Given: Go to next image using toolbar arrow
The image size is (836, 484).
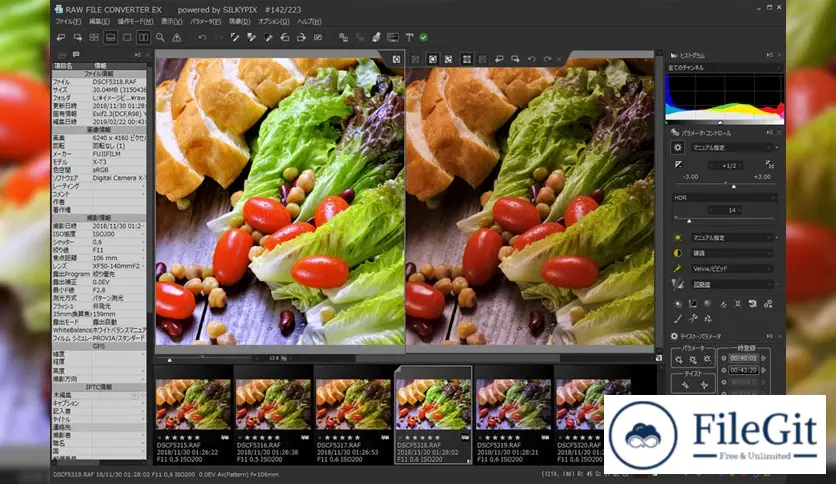Looking at the screenshot, I should 78,37.
